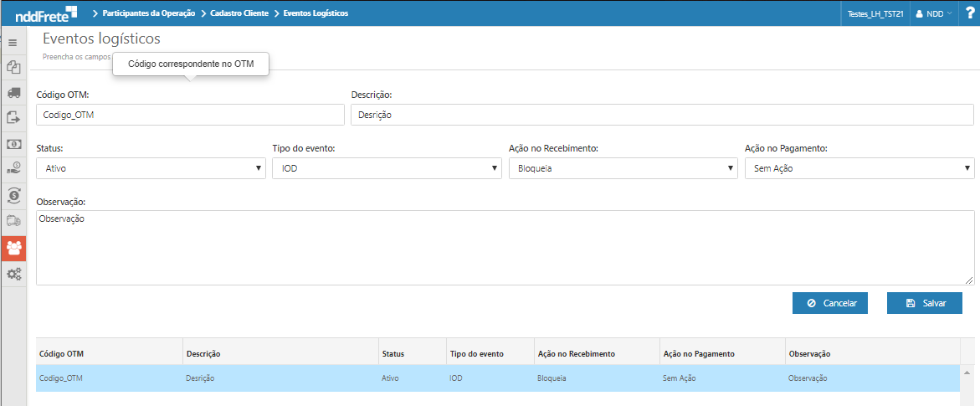Click into the Descrição text field
Image resolution: width=980 pixels, height=406 pixels.
(662, 115)
